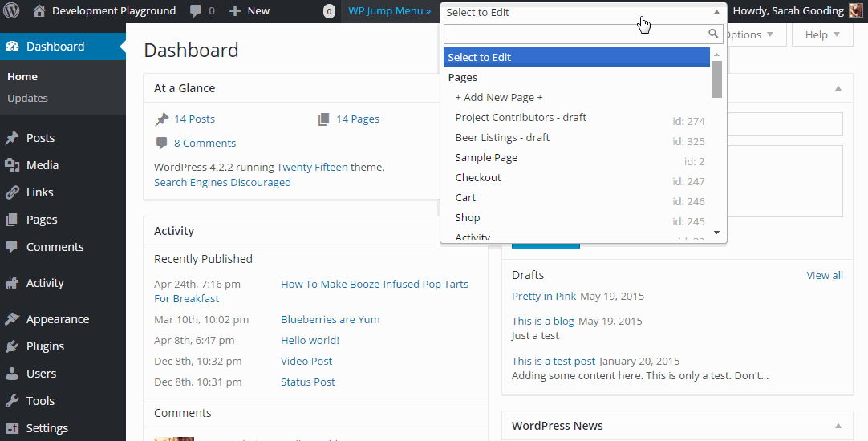
Task: Collapse the WordPress News panel
Action: (x=838, y=426)
